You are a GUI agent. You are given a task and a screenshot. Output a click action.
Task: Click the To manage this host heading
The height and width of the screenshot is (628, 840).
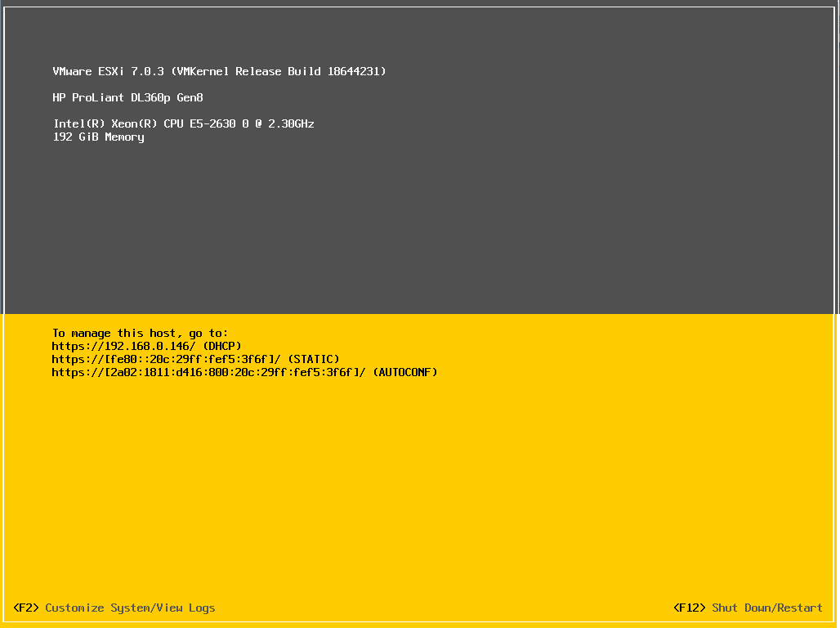139,333
